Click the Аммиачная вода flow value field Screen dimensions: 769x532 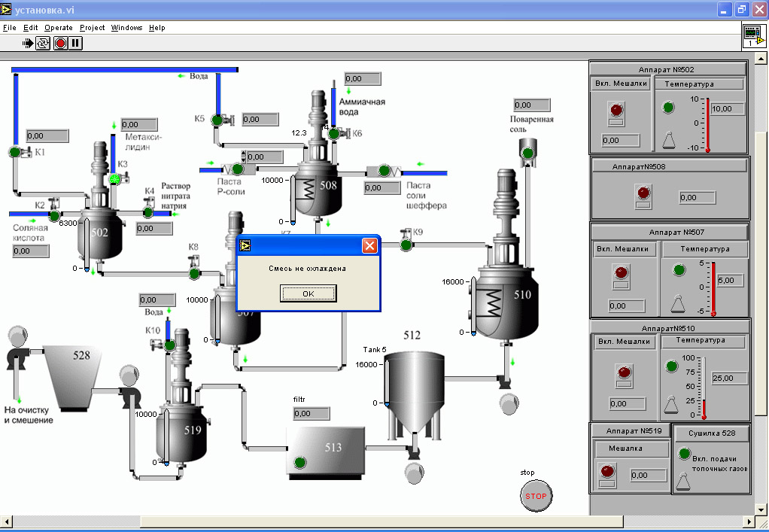click(x=363, y=78)
